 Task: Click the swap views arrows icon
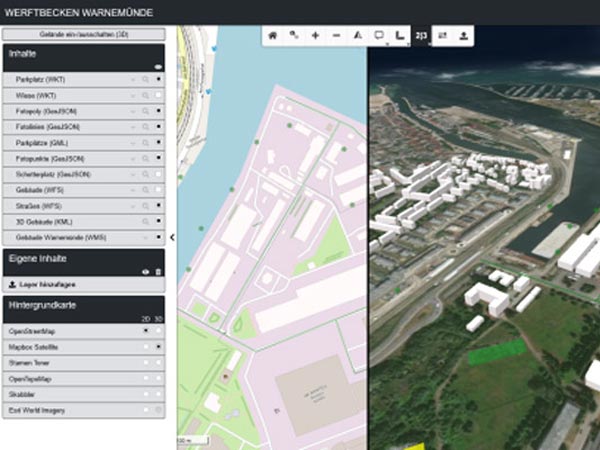point(443,35)
